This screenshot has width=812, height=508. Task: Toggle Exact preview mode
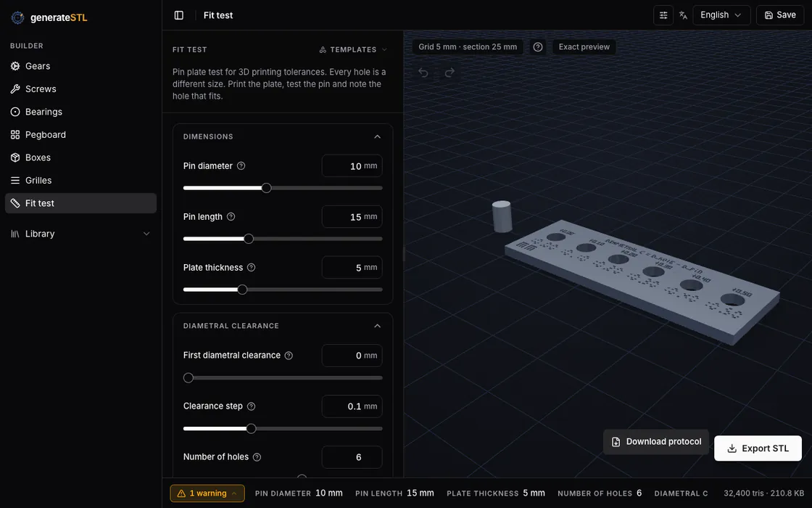click(x=584, y=47)
